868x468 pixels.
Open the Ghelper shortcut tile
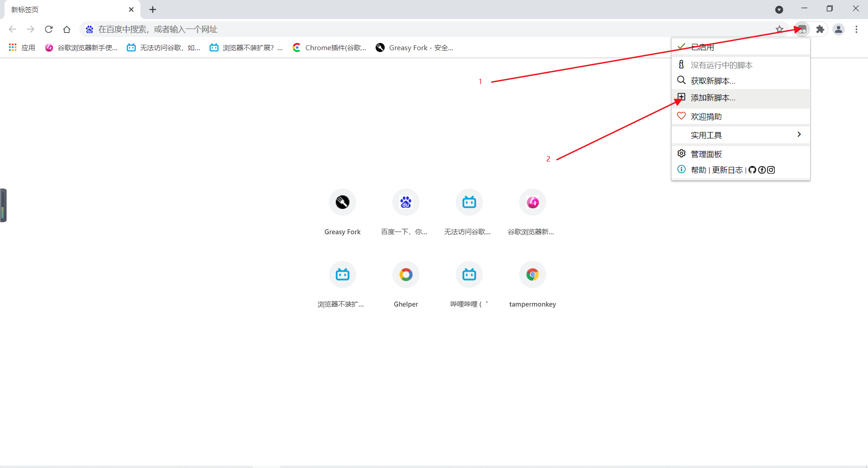(x=406, y=284)
